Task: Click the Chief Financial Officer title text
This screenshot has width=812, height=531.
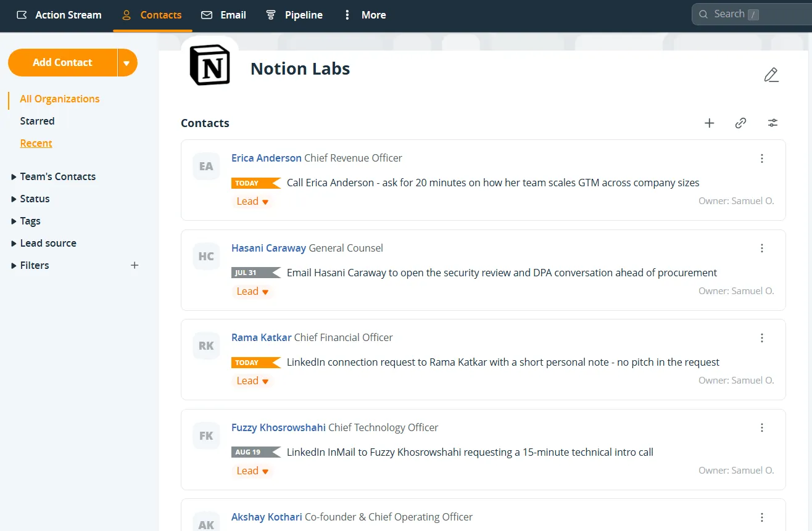Action: pos(343,337)
